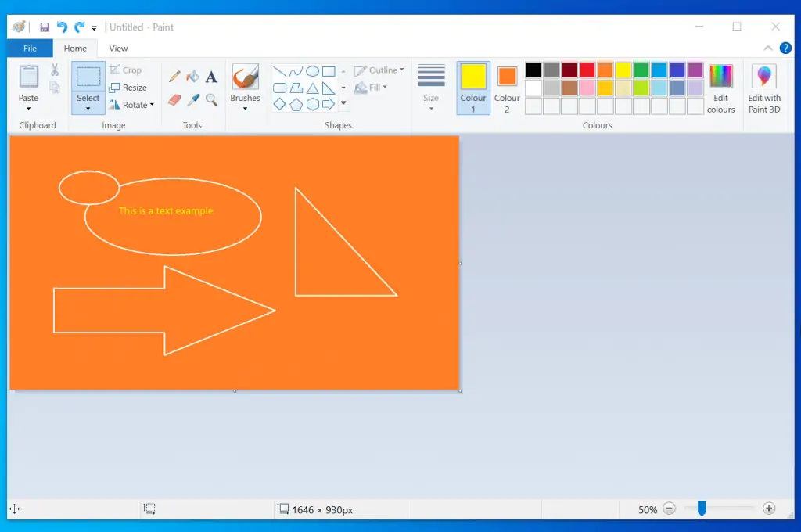
Task: Select the Oval shape
Action: [312, 71]
